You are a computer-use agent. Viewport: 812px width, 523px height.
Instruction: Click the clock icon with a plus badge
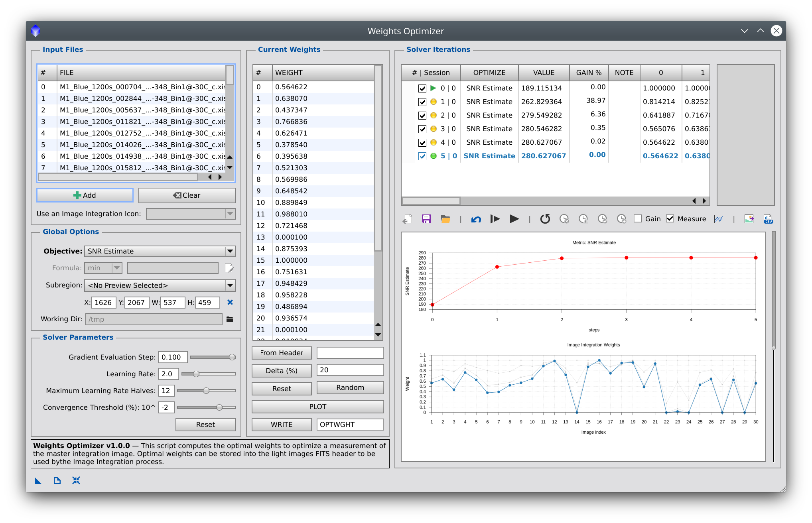point(621,219)
